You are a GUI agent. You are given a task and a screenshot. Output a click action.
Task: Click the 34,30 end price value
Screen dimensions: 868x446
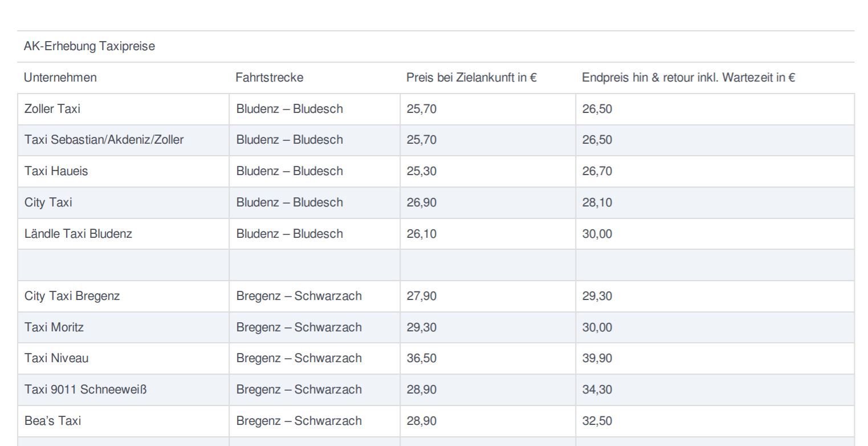(597, 390)
